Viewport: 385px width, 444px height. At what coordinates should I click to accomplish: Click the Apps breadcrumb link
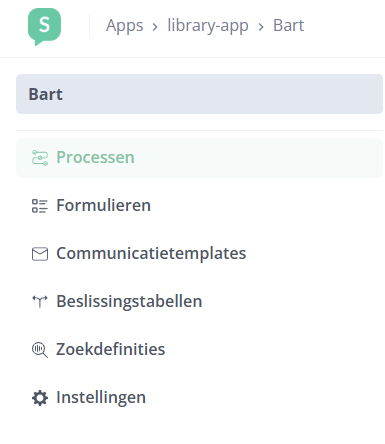[125, 26]
